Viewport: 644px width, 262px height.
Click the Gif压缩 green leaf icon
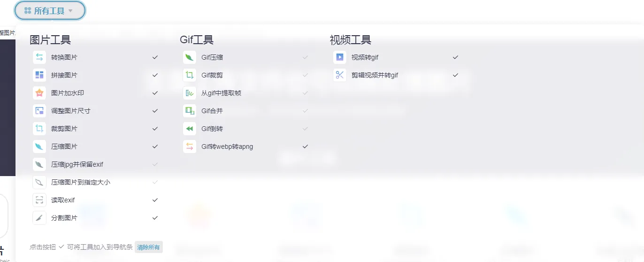coord(190,57)
